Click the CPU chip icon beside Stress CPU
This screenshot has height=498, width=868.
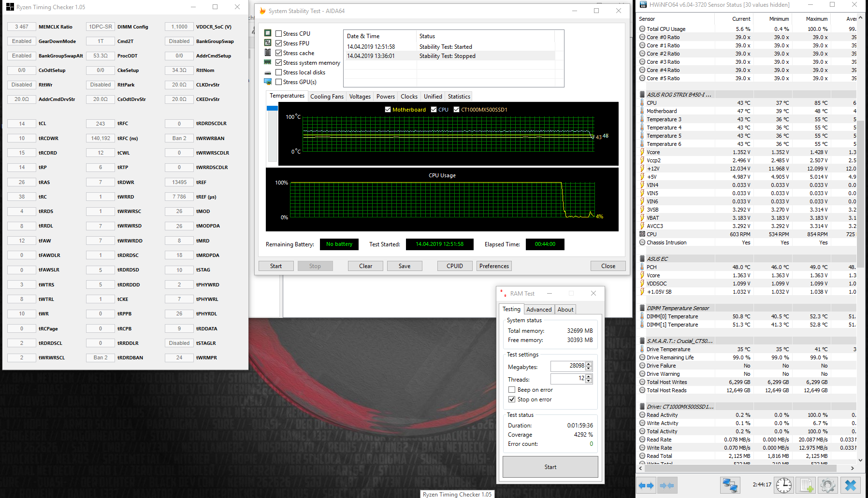pyautogui.click(x=268, y=33)
